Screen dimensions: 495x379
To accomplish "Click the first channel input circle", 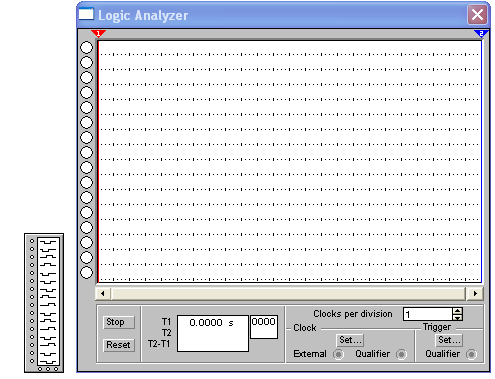I will [87, 47].
